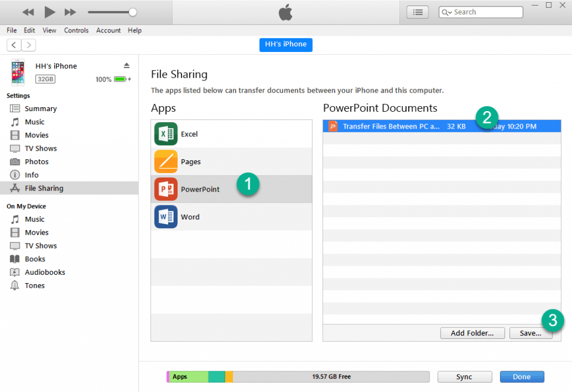Select the HH's iPhone device tab
This screenshot has height=392, width=572.
coord(285,45)
